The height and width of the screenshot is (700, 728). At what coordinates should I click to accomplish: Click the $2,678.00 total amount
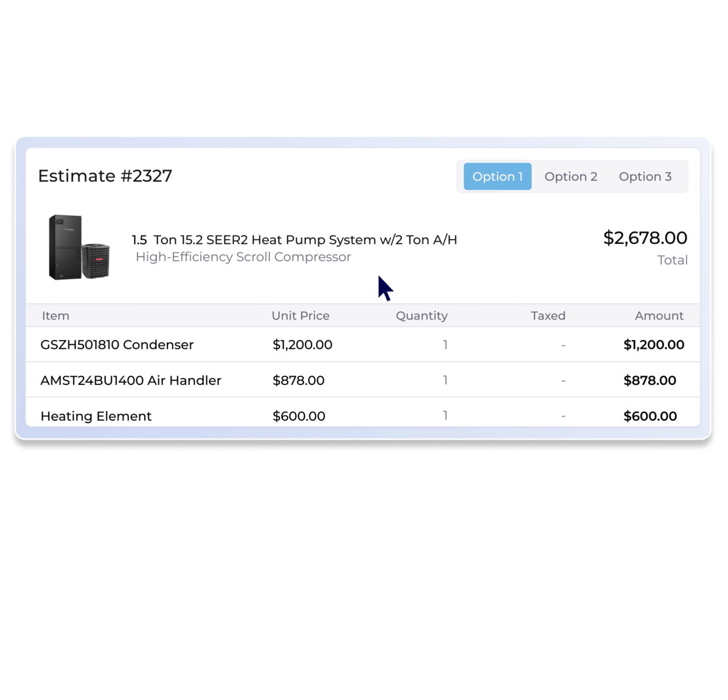[645, 238]
